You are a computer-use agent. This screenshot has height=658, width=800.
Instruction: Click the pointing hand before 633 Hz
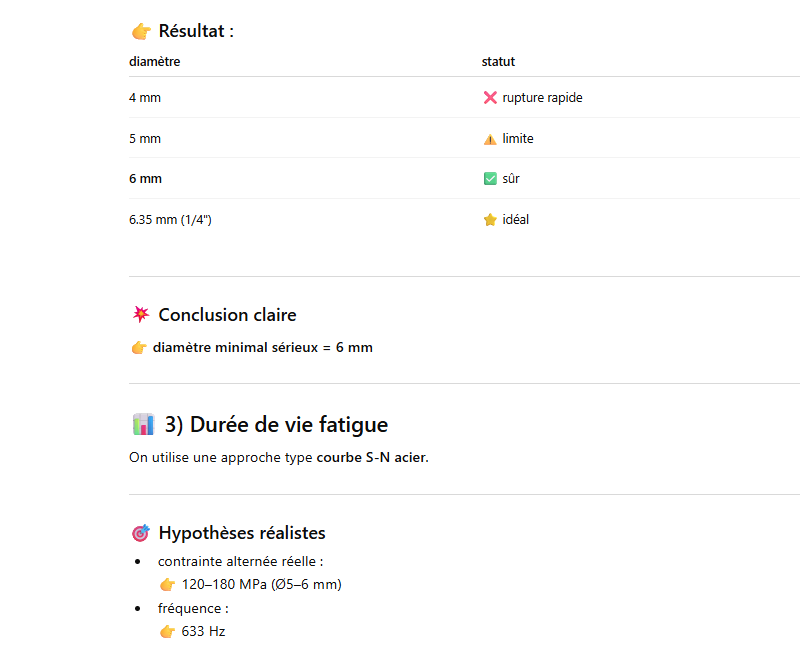coord(167,632)
